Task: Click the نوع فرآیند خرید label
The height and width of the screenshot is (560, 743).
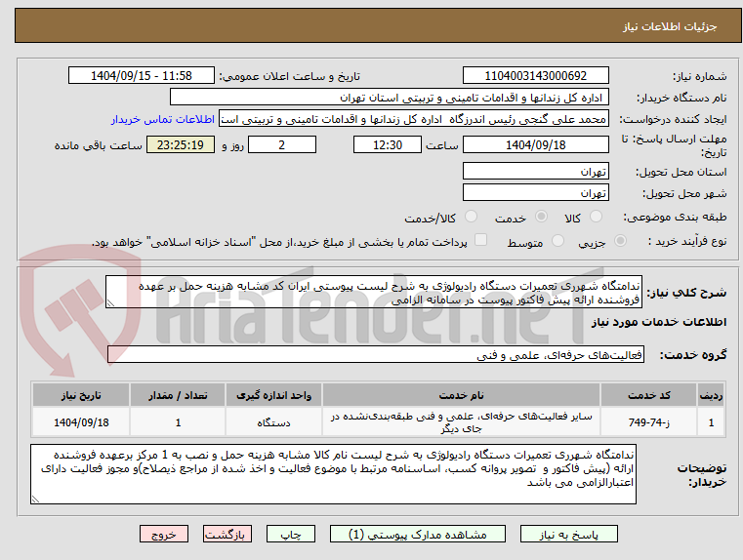Action: tap(687, 241)
